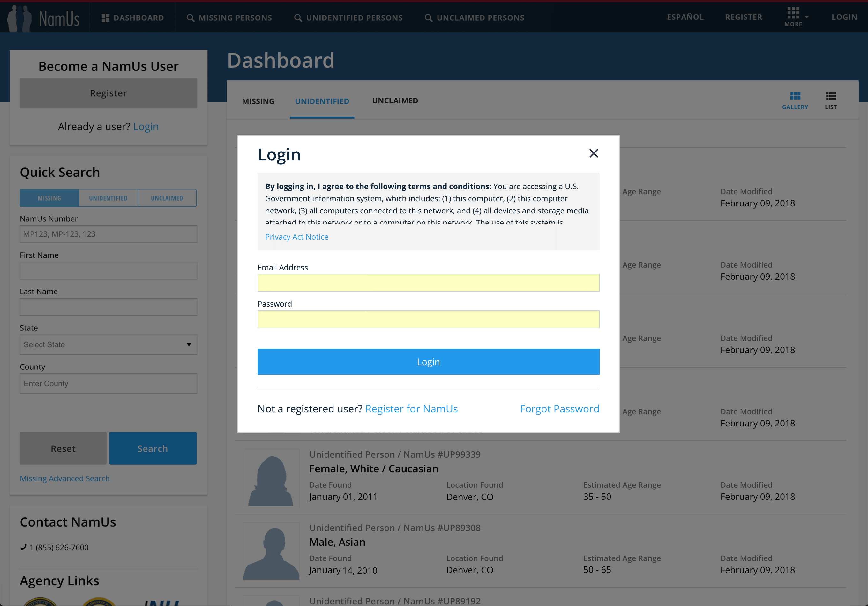Follow Register for NamUs link

411,409
